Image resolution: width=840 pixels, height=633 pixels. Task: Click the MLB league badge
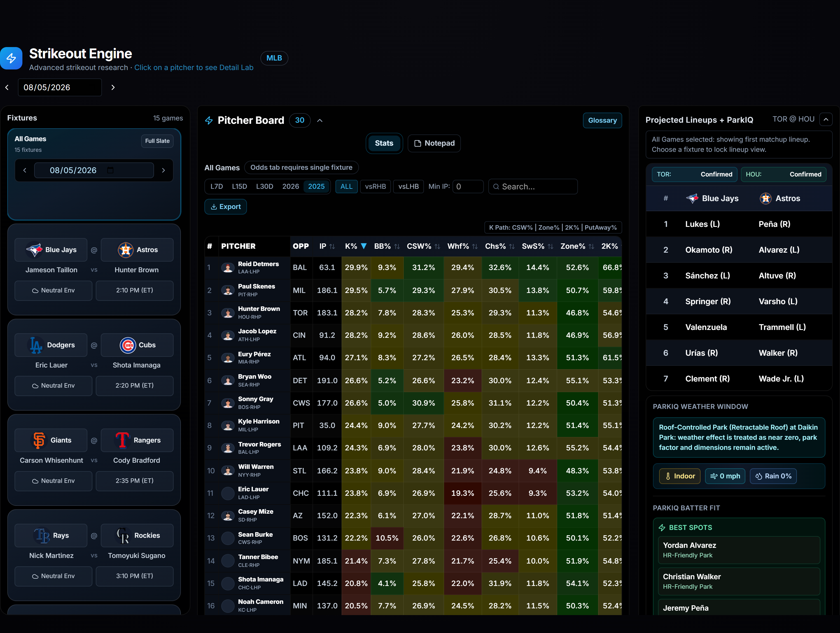click(x=274, y=58)
